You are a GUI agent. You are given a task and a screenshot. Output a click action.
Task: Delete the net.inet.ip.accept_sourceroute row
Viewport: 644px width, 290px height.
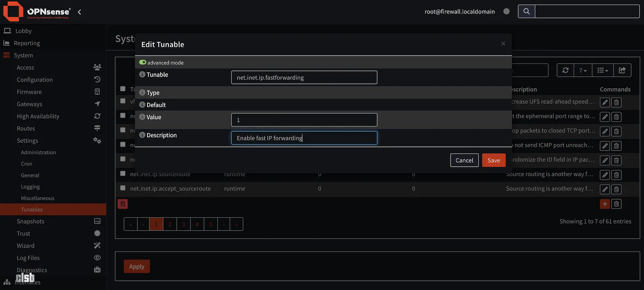tap(616, 189)
